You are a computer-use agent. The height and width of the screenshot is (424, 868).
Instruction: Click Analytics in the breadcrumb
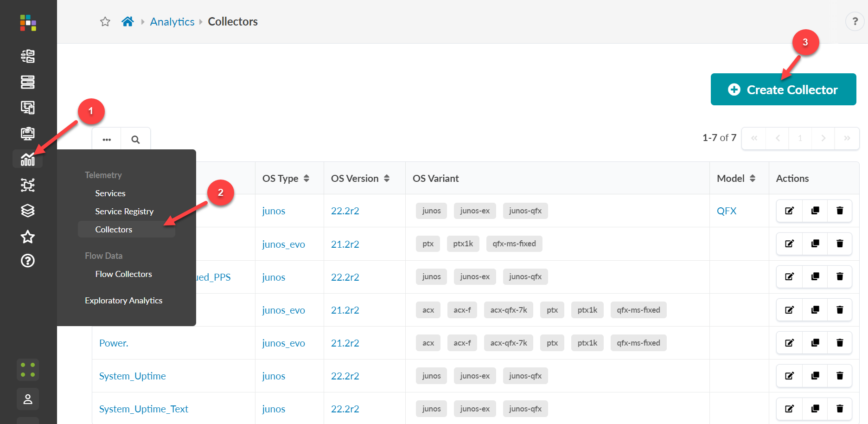coord(172,22)
